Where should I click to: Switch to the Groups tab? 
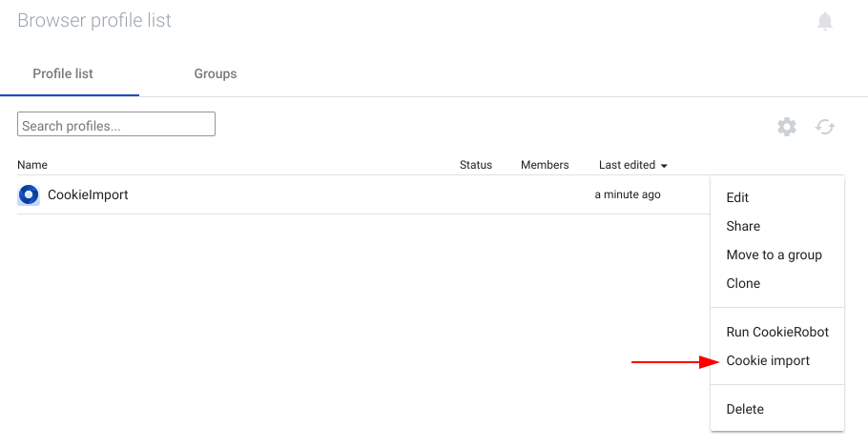[216, 73]
